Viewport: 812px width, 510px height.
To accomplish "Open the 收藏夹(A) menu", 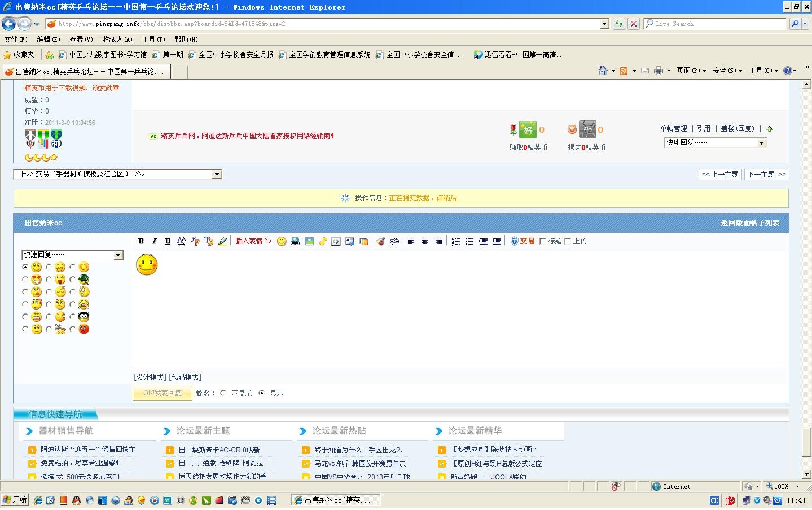I will tap(117, 39).
